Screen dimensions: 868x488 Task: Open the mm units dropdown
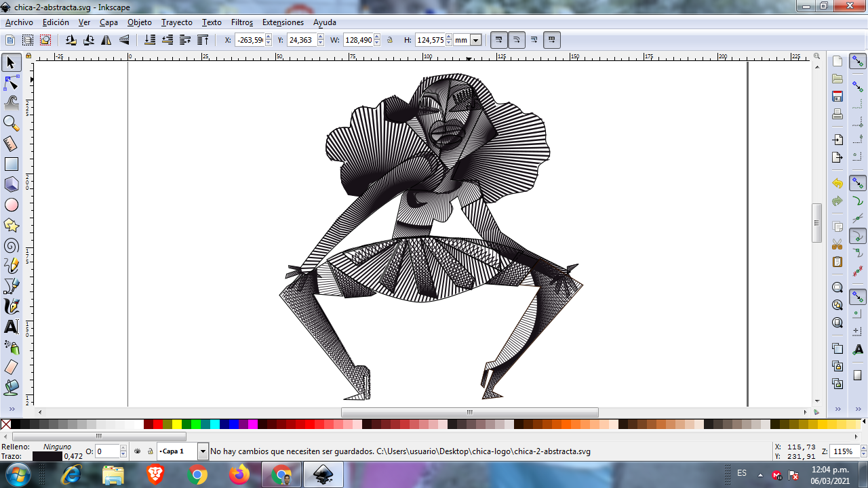(476, 40)
